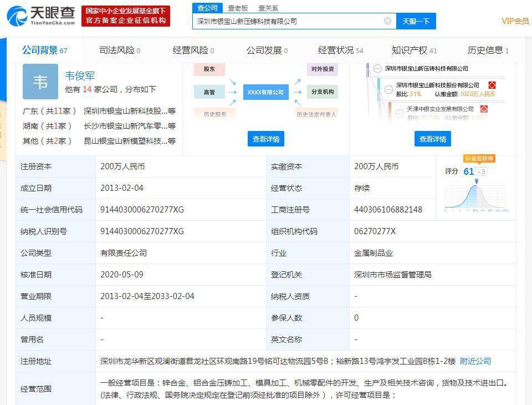Collapse the 深圳市银宝山新科技股份有限公司 tree node
Image resolution: width=532 pixels, height=405 pixels.
tap(388, 89)
